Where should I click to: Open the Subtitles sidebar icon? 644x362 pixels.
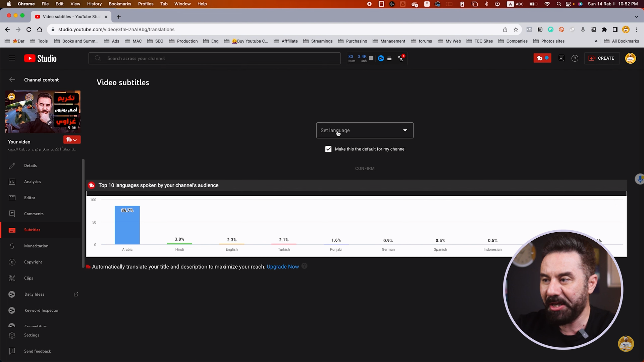pyautogui.click(x=12, y=230)
